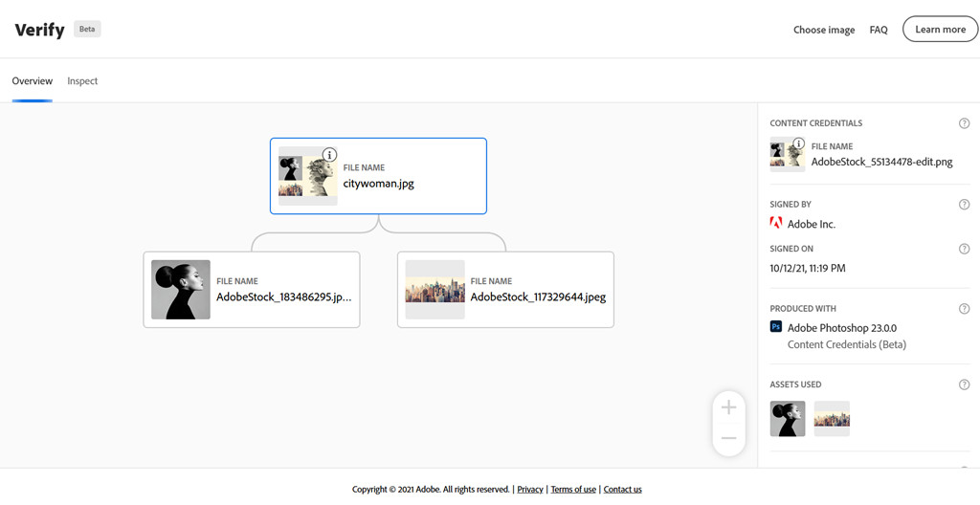Open the FAQ link
The width and height of the screenshot is (980, 505).
[x=878, y=30]
